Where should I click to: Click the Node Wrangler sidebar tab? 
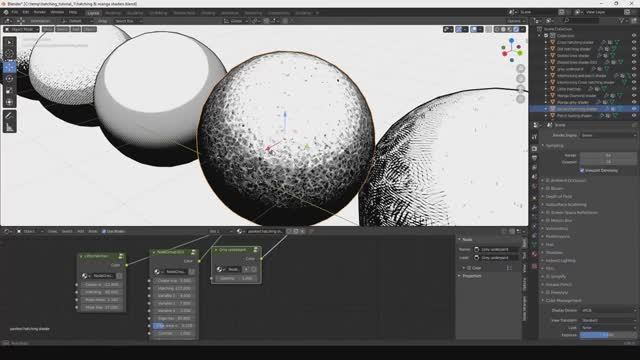[x=524, y=308]
